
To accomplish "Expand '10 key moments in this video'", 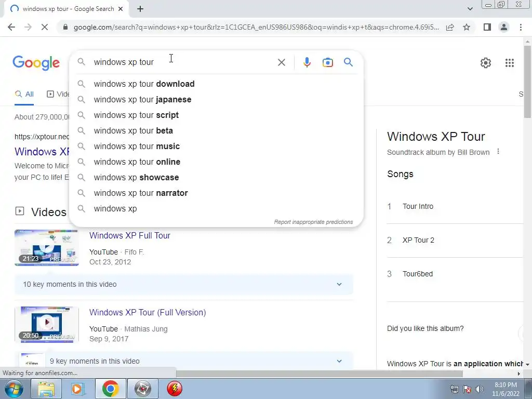I will 183,284.
